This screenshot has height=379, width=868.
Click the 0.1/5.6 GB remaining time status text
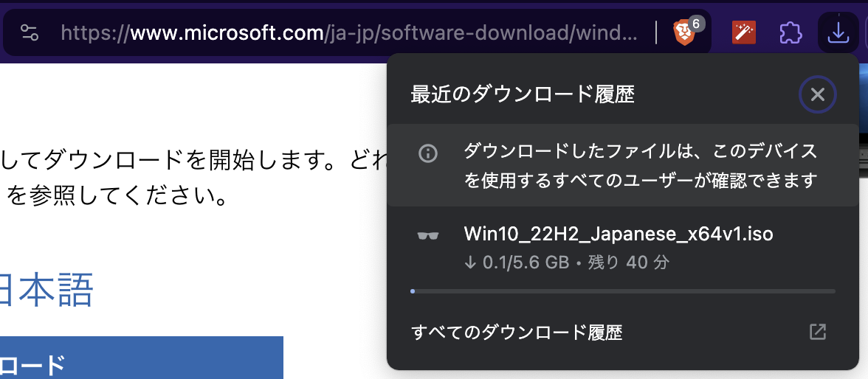567,262
